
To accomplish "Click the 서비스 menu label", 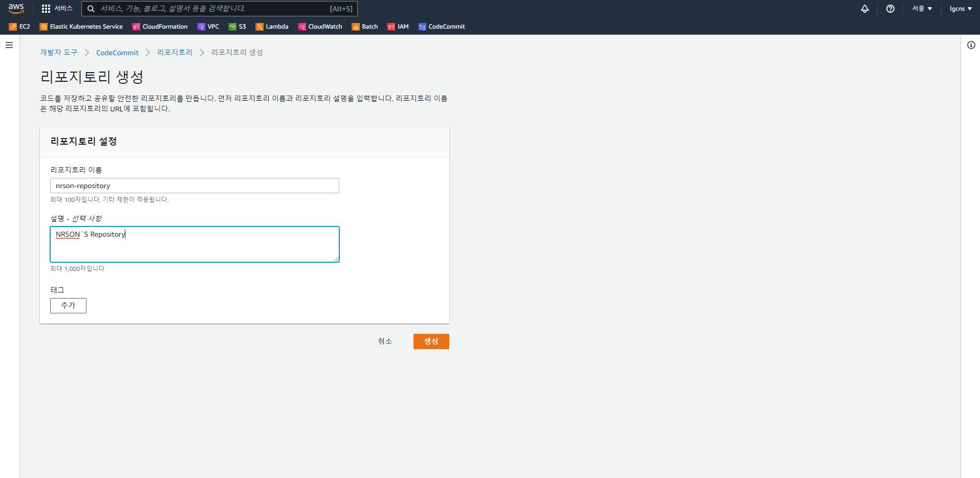I will tap(63, 9).
